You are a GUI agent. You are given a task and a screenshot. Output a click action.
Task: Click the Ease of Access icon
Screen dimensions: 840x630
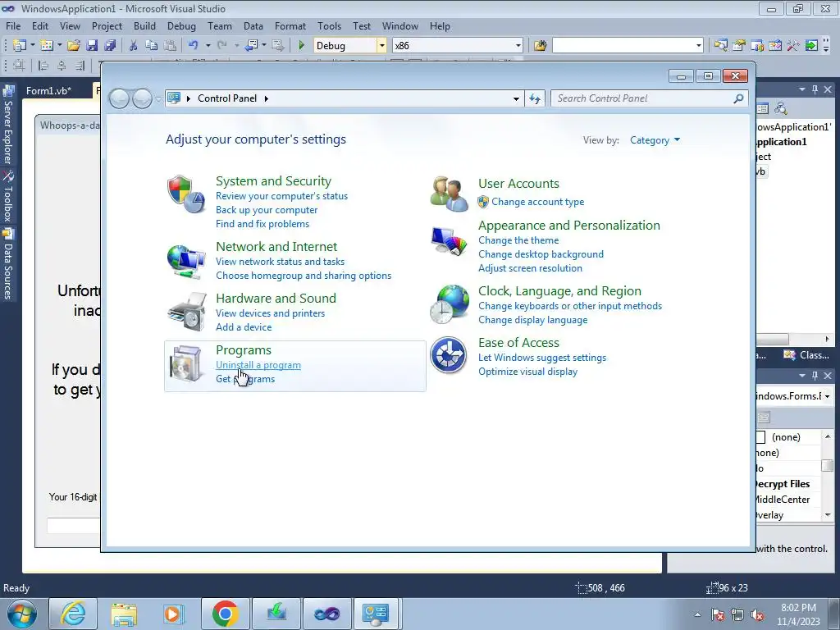click(x=449, y=354)
